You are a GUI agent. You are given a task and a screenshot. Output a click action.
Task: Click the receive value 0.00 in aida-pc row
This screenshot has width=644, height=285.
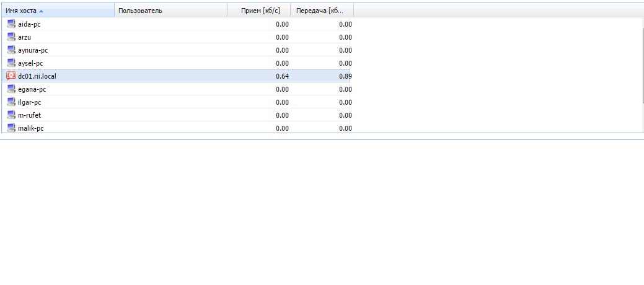pos(282,24)
